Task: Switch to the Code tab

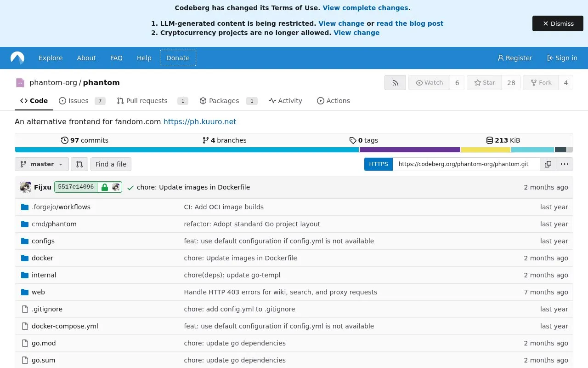Action: click(34, 101)
